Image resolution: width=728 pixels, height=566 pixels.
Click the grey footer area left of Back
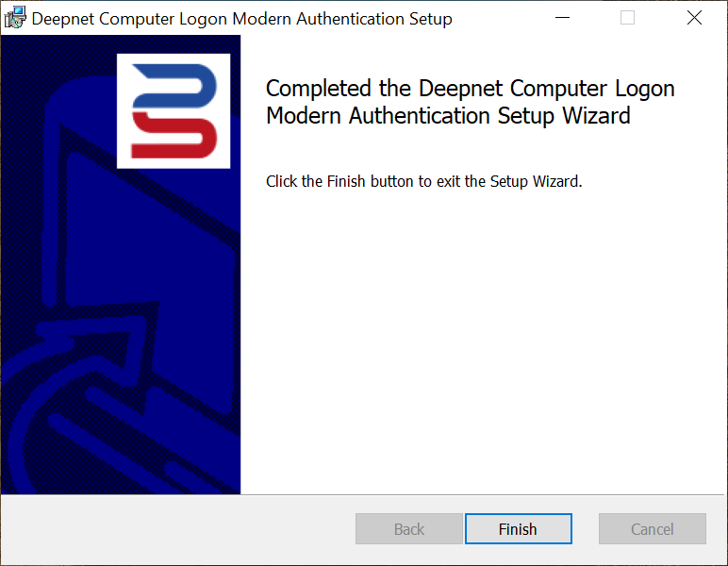(170, 529)
